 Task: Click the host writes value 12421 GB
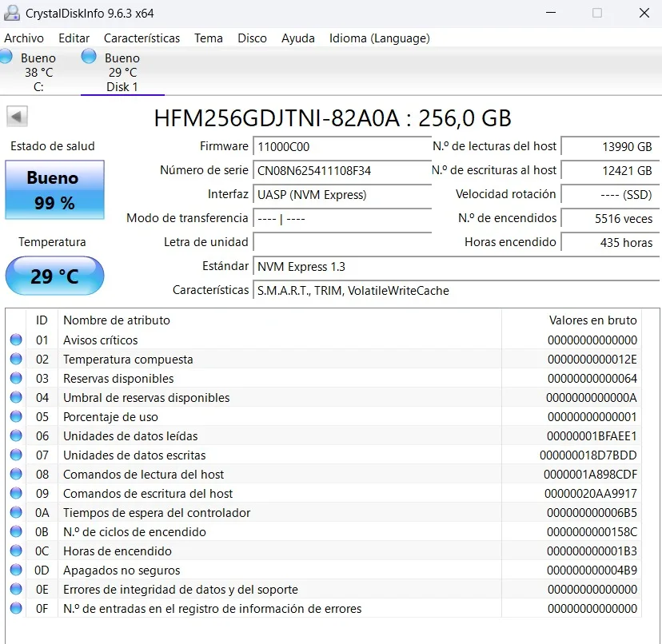point(610,171)
